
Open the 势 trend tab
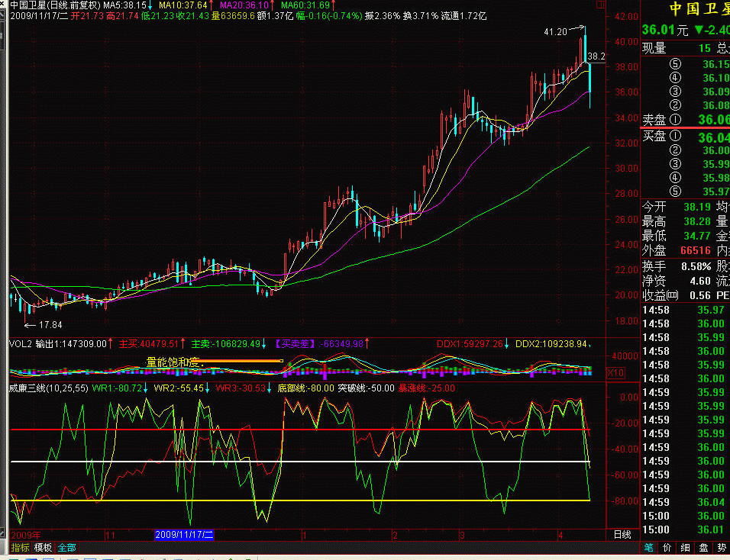point(721,548)
